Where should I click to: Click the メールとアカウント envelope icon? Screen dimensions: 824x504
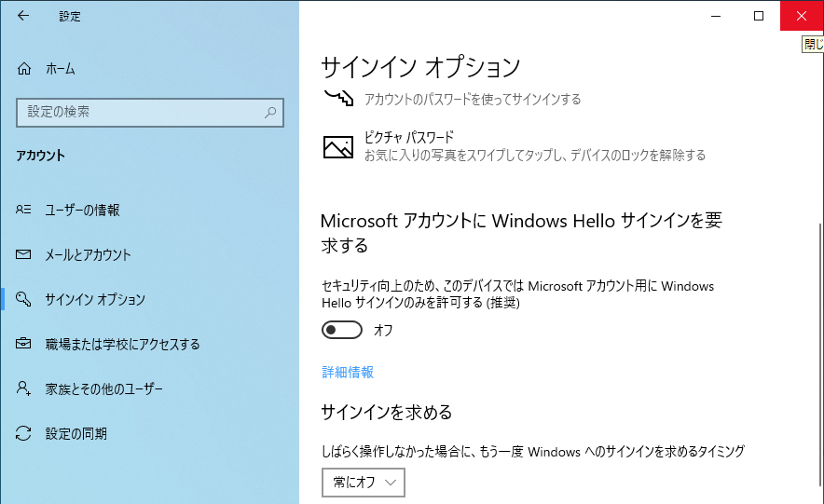(23, 254)
